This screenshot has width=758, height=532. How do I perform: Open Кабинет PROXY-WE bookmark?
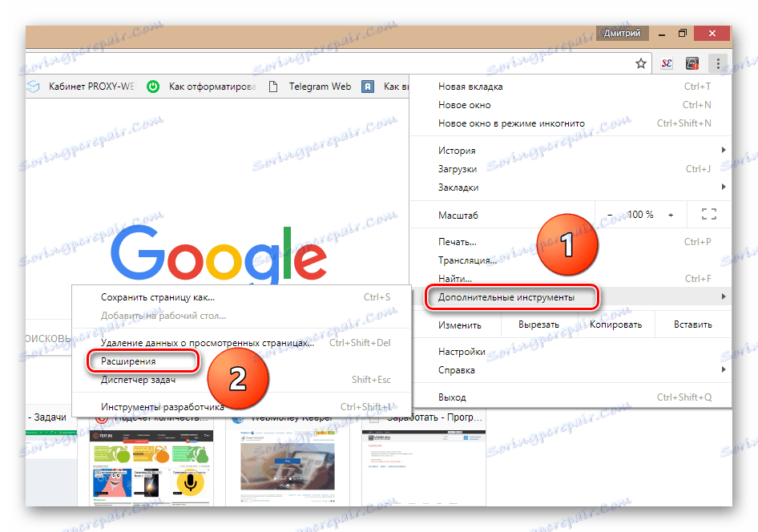[x=81, y=87]
